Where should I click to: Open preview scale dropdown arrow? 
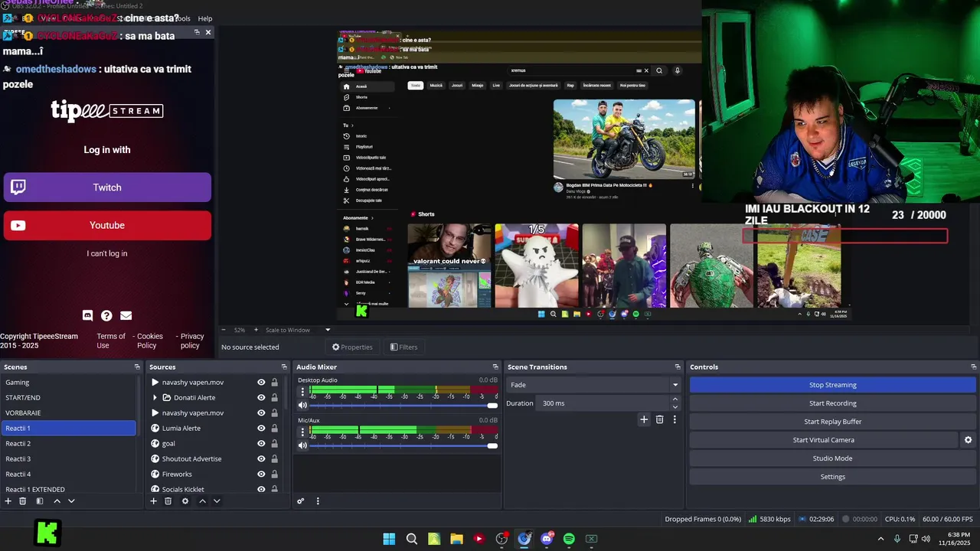[x=328, y=330]
